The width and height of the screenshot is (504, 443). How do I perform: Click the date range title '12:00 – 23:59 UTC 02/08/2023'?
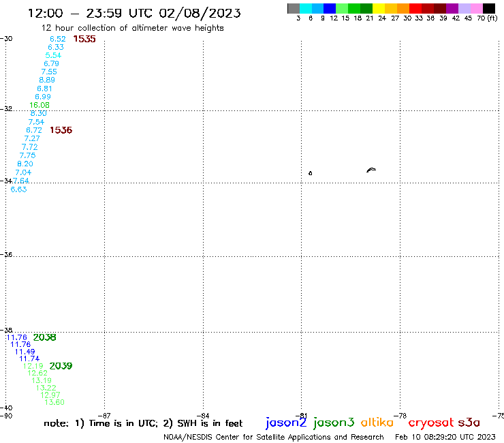(134, 14)
